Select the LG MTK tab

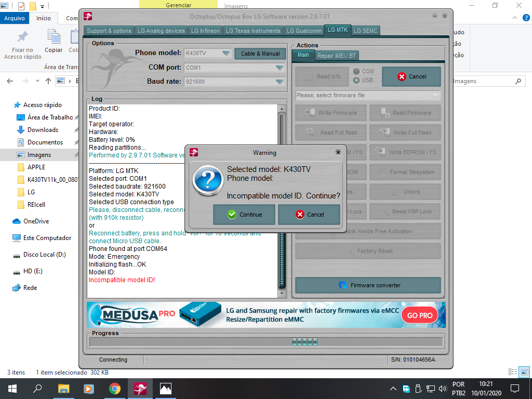point(338,30)
